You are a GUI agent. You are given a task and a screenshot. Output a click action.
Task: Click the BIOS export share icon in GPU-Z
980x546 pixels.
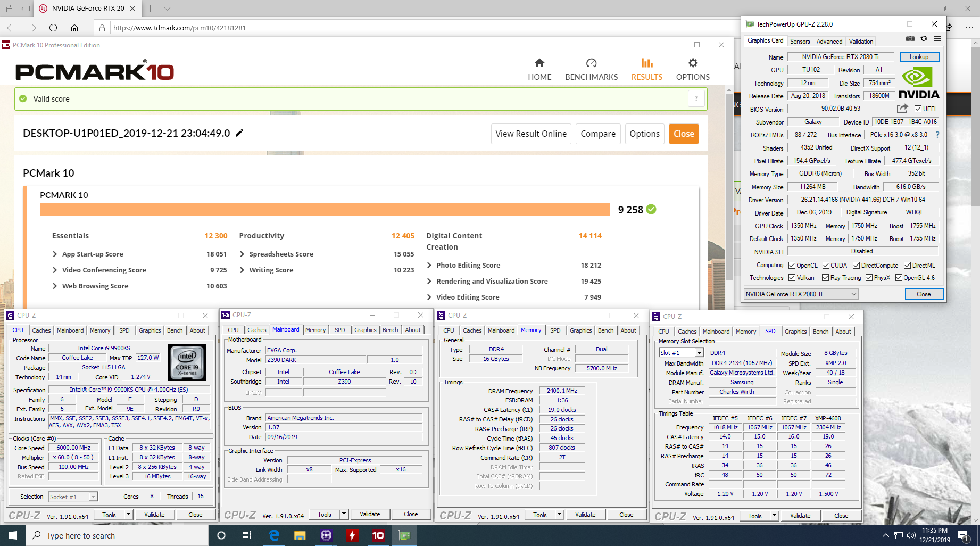click(x=902, y=109)
